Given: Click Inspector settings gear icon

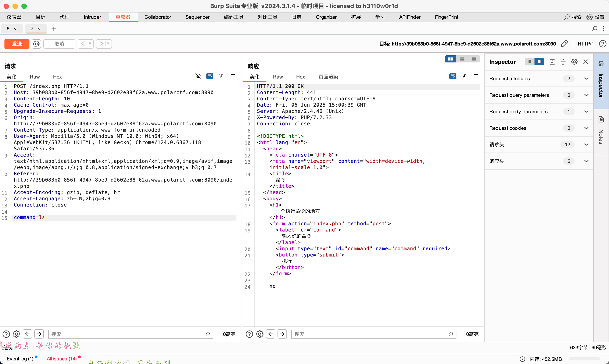Looking at the screenshot, I should point(574,62).
